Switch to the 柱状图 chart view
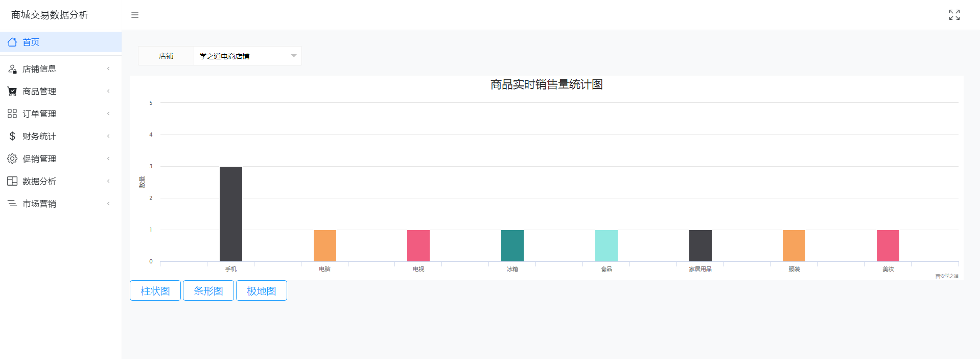This screenshot has width=980, height=359. 155,290
